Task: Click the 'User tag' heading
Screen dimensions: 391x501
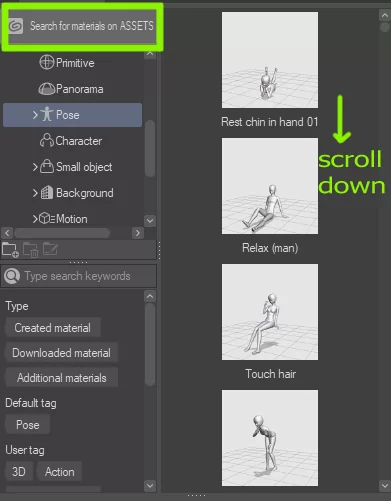Action: tap(25, 450)
